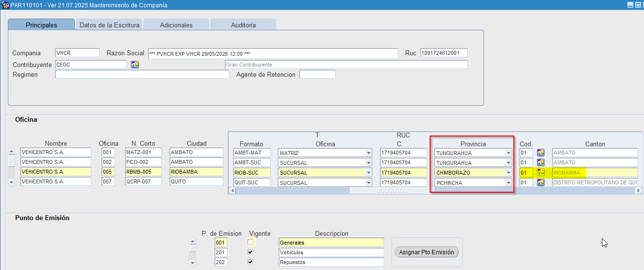Click the empty Regimen field

coord(142,75)
